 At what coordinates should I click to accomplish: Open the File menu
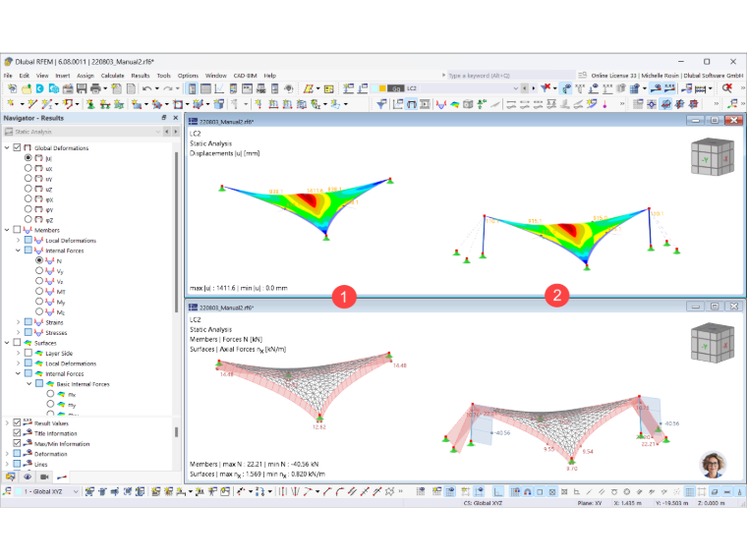[x=8, y=76]
